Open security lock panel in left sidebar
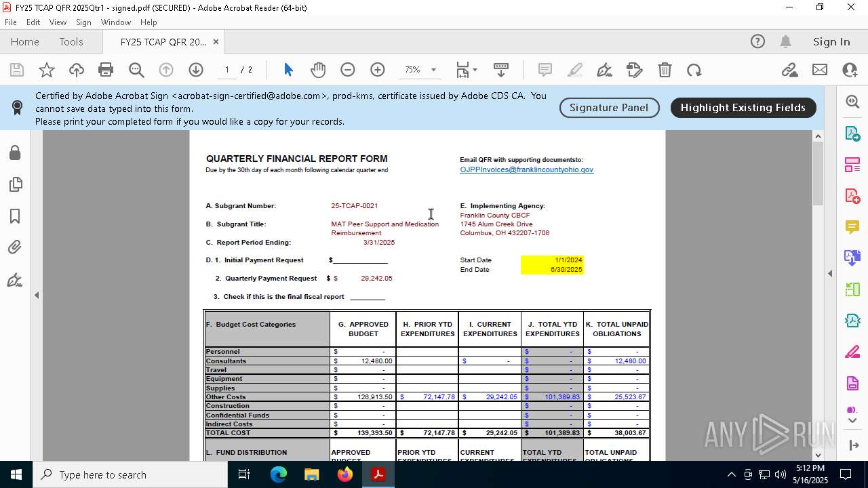Image resolution: width=868 pixels, height=488 pixels. (x=15, y=152)
